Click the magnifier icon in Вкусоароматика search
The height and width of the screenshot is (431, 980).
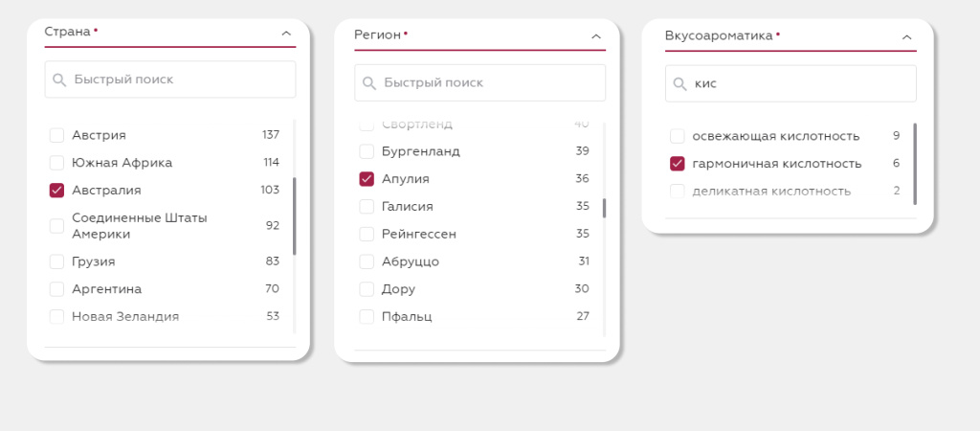tap(679, 84)
